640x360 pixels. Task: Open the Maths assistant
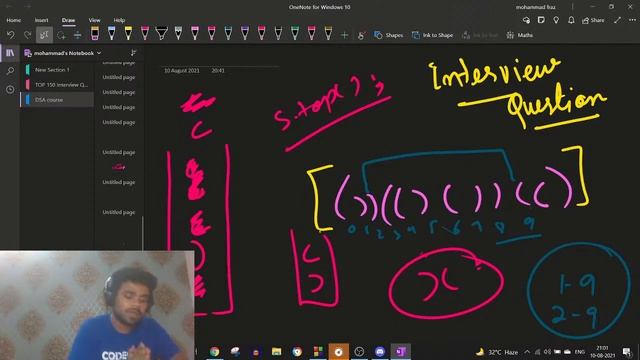[x=520, y=35]
